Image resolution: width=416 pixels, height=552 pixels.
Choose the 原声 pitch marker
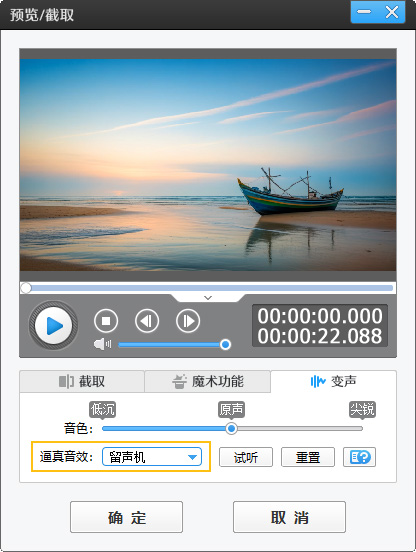[231, 410]
